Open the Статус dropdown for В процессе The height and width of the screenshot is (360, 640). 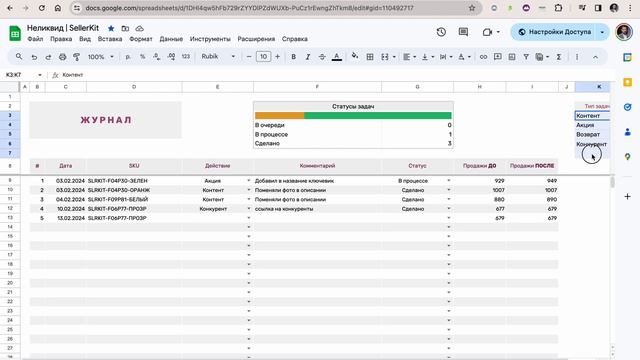tap(449, 180)
